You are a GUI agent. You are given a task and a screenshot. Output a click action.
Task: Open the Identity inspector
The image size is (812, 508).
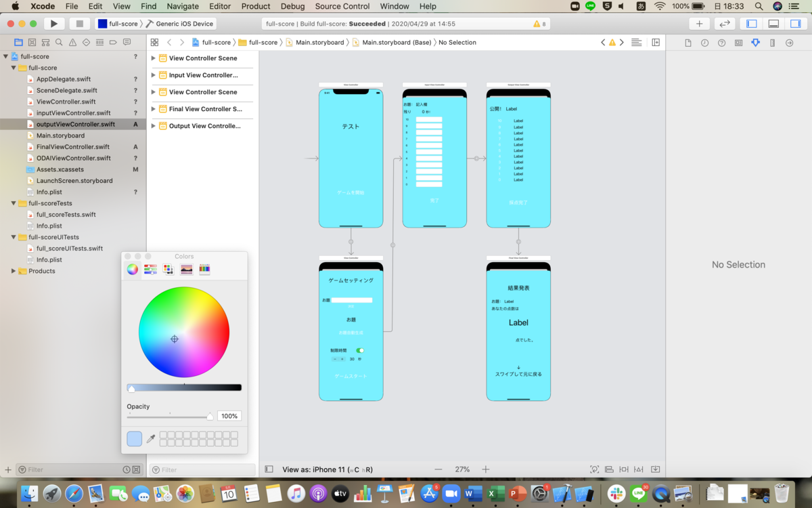pyautogui.click(x=738, y=43)
